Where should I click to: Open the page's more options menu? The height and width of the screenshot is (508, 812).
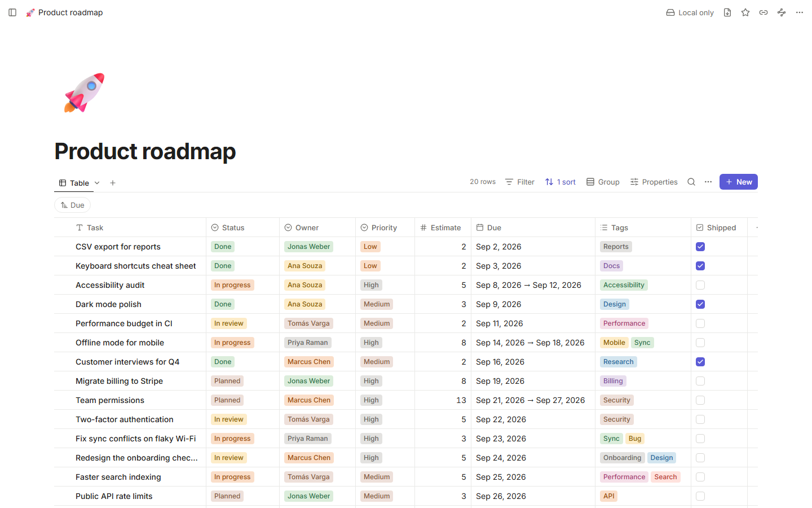point(800,12)
